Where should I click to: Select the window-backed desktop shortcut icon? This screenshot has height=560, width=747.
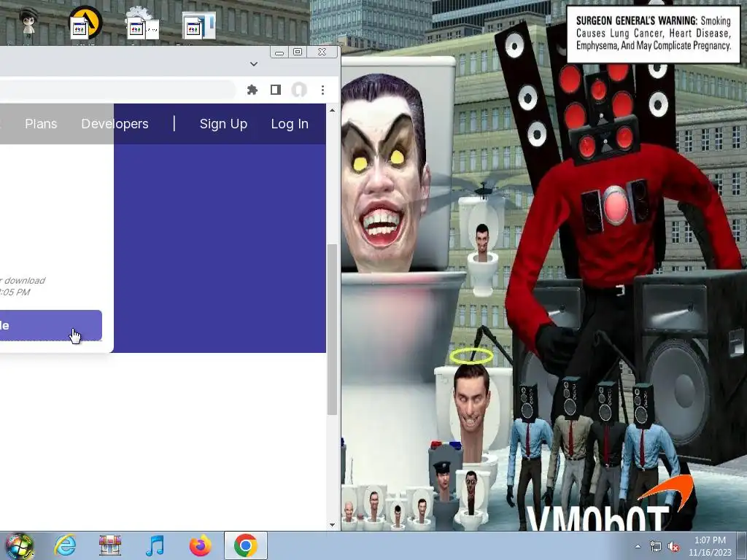click(x=199, y=26)
